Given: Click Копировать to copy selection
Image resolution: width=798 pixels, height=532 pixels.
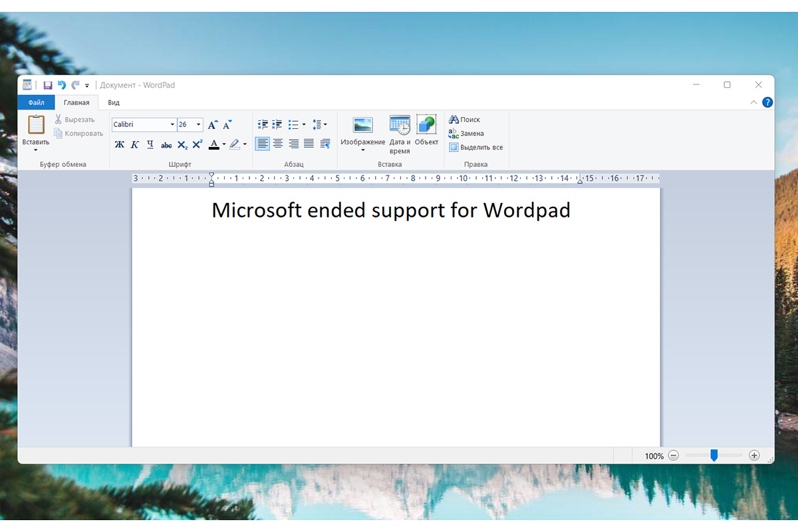Looking at the screenshot, I should [78, 134].
